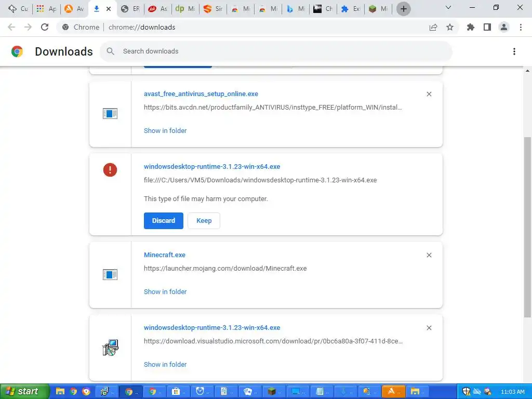Switch to the Minecraft block tab
532x399 pixels.
coord(378,9)
